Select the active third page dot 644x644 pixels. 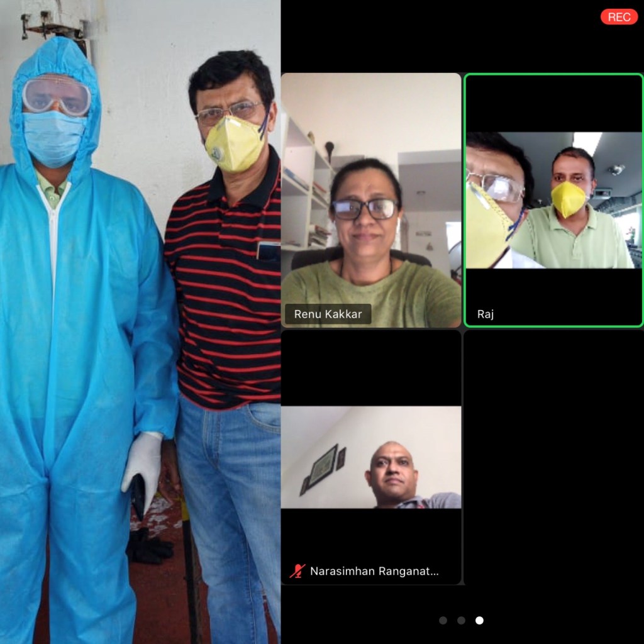[480, 620]
